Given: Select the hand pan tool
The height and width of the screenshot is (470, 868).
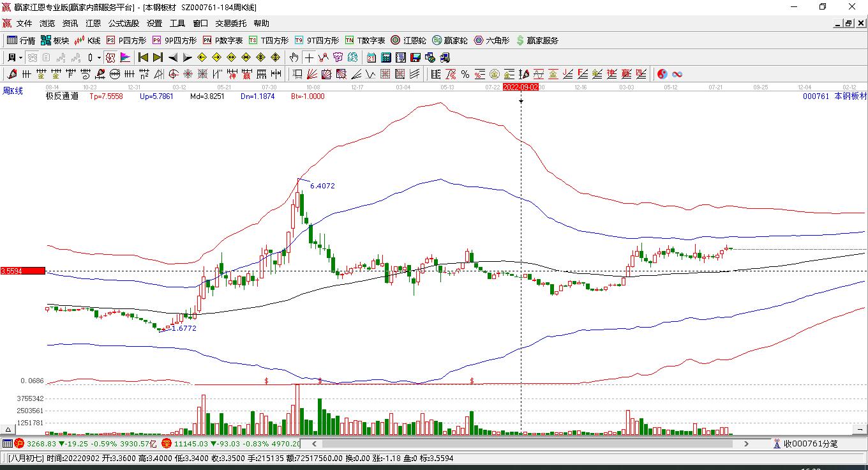Looking at the screenshot, I should 294,57.
